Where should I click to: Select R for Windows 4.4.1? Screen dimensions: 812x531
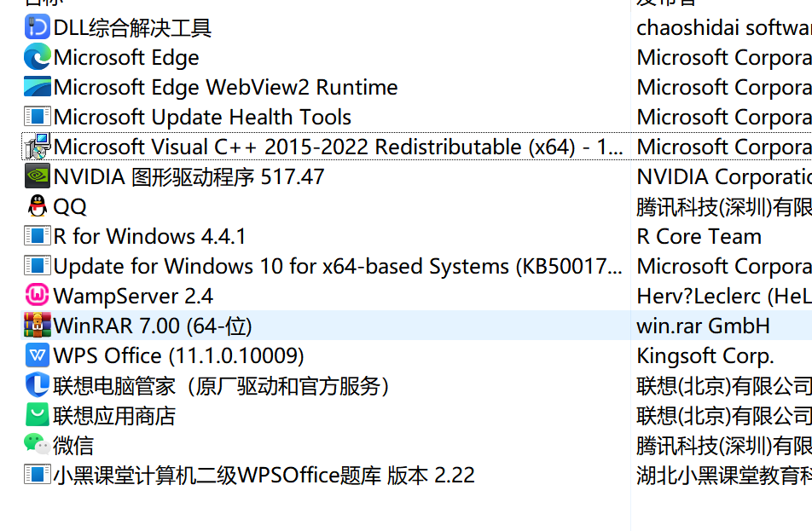coord(149,237)
